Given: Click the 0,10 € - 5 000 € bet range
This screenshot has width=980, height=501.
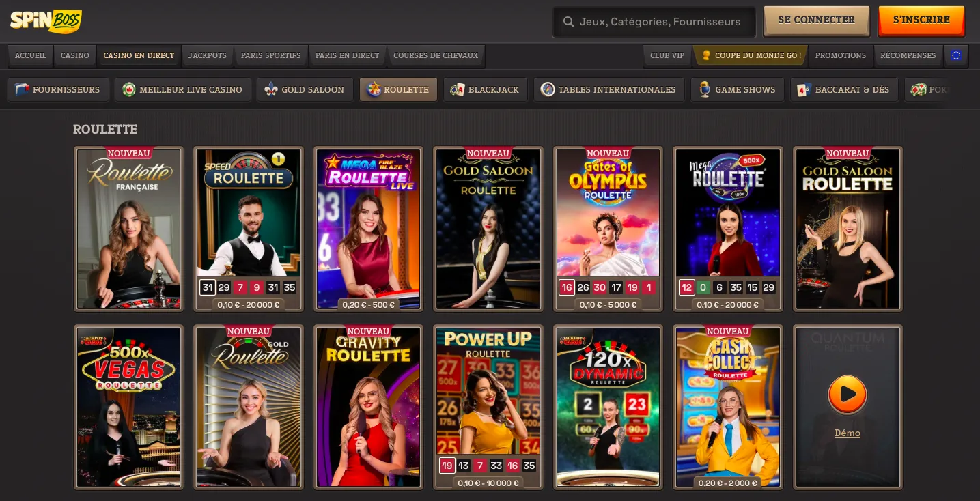Looking at the screenshot, I should click(x=608, y=304).
